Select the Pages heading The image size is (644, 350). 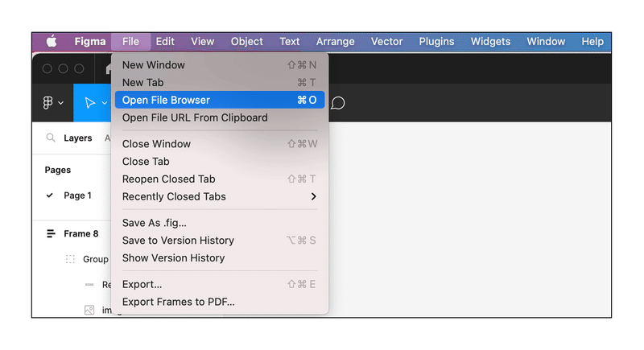pos(57,170)
